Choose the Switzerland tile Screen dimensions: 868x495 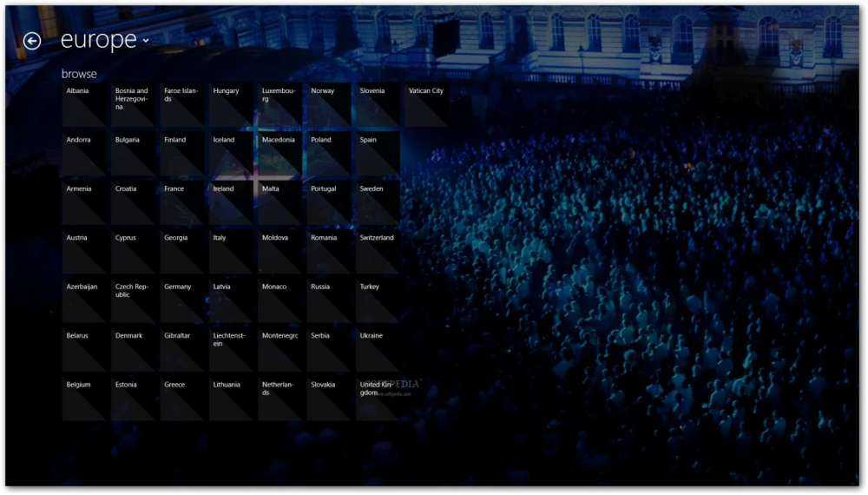[378, 253]
